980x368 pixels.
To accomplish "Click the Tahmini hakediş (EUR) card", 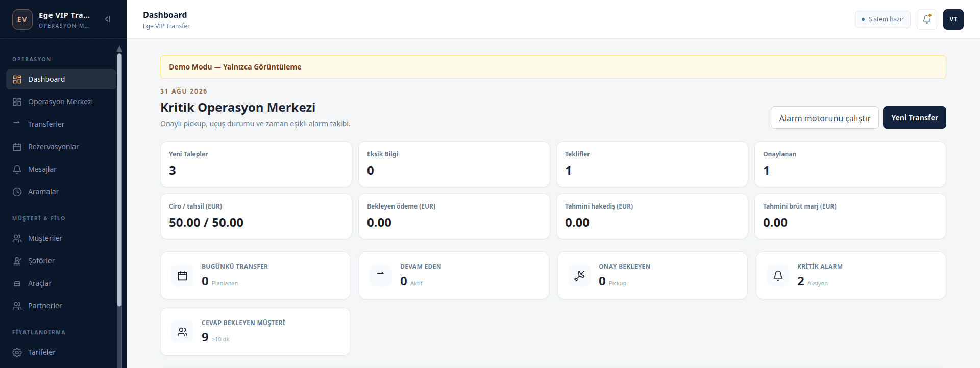I will coord(652,216).
